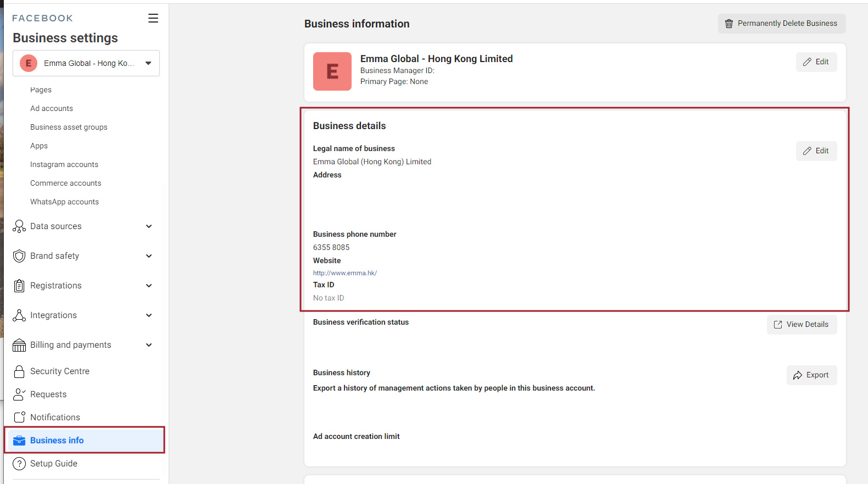This screenshot has height=484, width=868.
Task: Click the Security Centre lock icon
Action: (19, 371)
